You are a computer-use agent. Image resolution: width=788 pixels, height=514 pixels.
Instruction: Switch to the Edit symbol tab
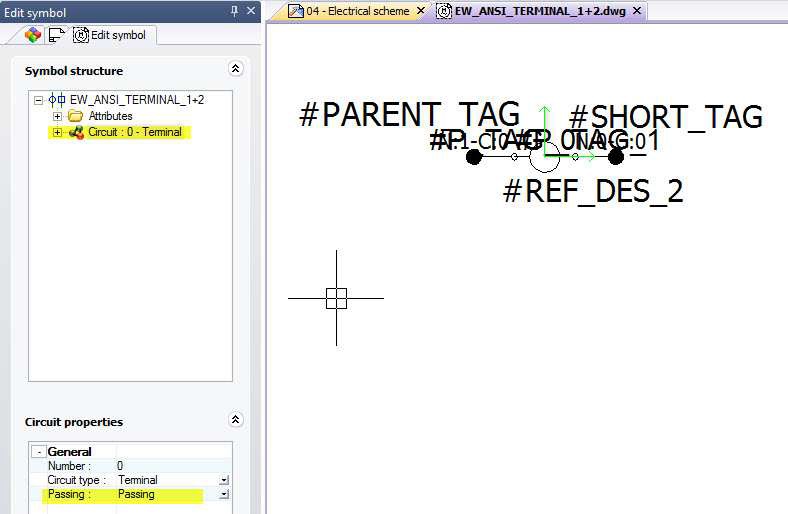click(x=110, y=35)
